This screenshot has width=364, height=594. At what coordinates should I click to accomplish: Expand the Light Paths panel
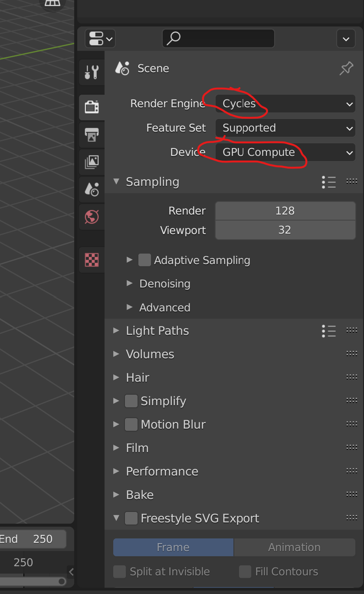116,330
